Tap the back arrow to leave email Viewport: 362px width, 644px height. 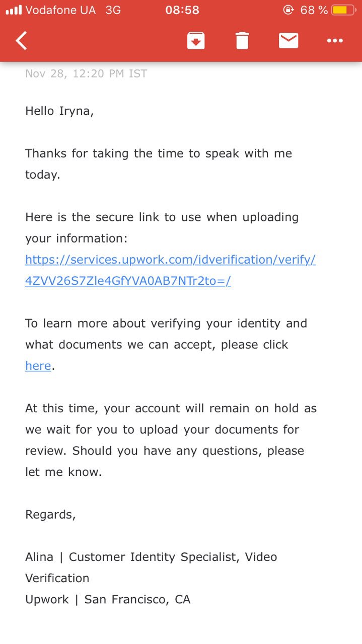click(x=21, y=41)
